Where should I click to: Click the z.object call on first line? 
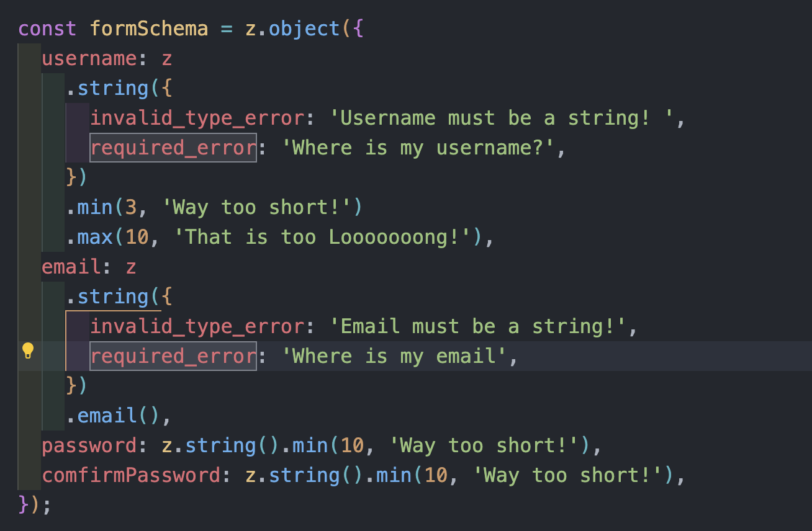(293, 29)
